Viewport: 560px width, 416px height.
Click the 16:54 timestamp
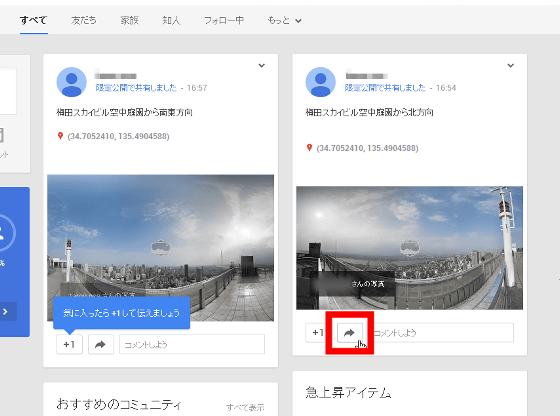[446, 88]
